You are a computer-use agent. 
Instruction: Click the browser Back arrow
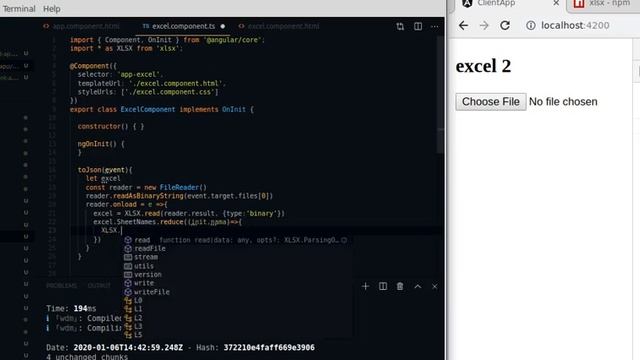point(463,25)
